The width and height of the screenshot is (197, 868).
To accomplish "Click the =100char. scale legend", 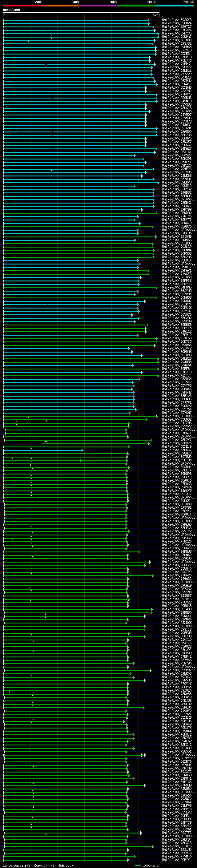I will click(x=146, y=866).
